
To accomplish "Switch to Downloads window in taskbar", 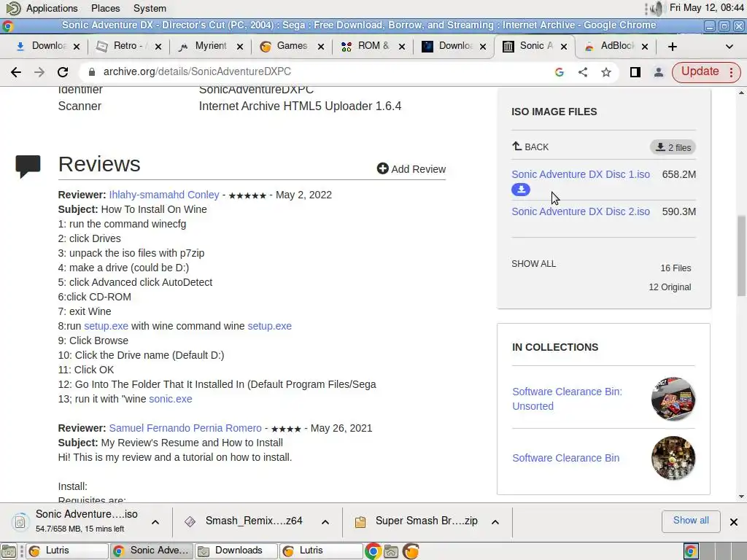I will click(x=236, y=551).
